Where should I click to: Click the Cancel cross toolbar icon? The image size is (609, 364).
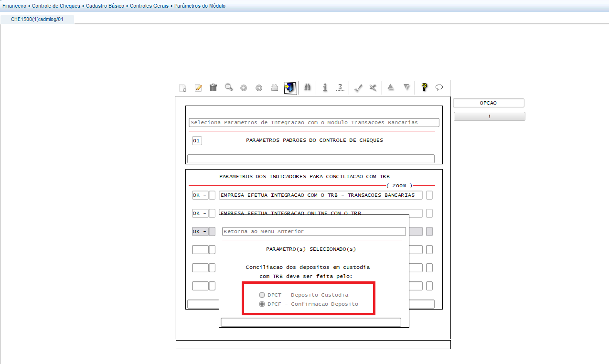click(373, 88)
